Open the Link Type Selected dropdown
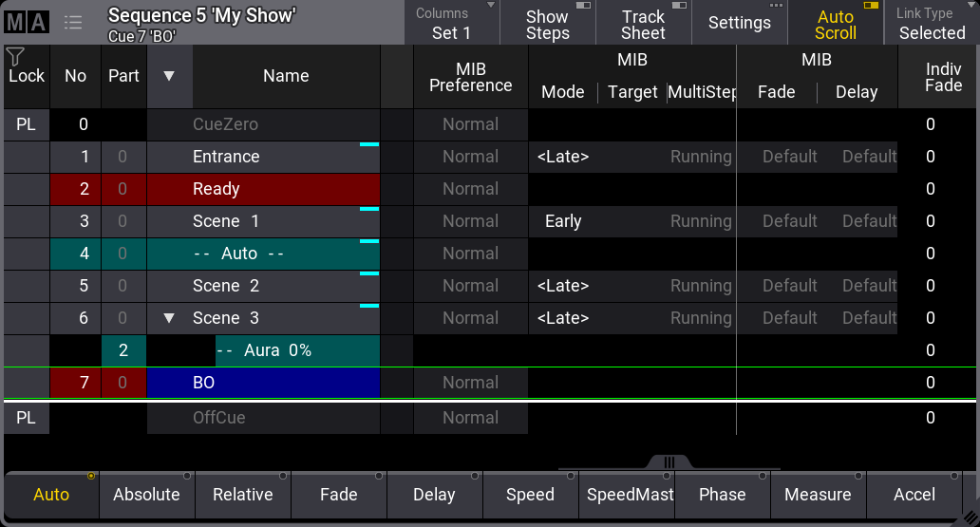980x527 pixels. click(932, 24)
